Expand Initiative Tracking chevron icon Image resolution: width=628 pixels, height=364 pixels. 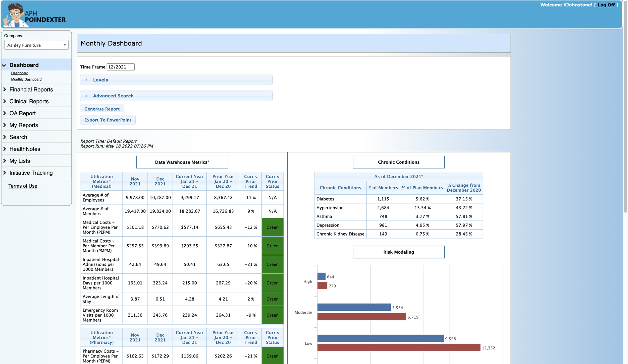(5, 173)
